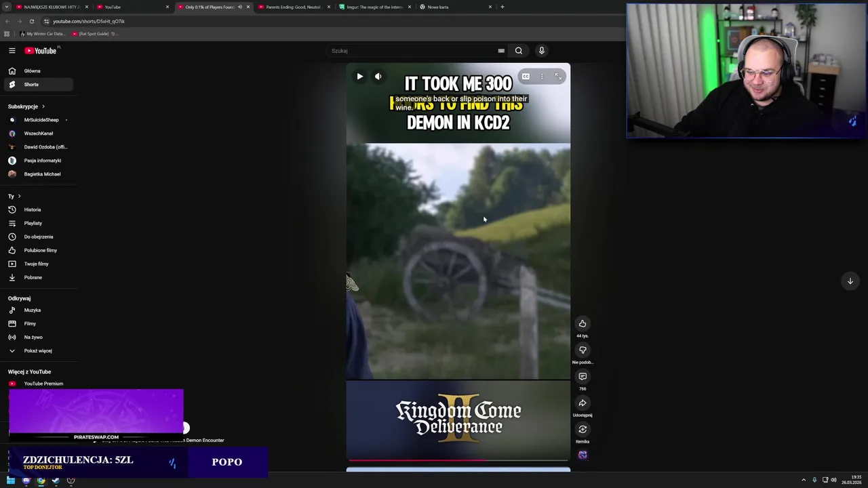868x488 pixels.
Task: Open the Short's sound thumbnail under Remiks
Action: click(583, 455)
